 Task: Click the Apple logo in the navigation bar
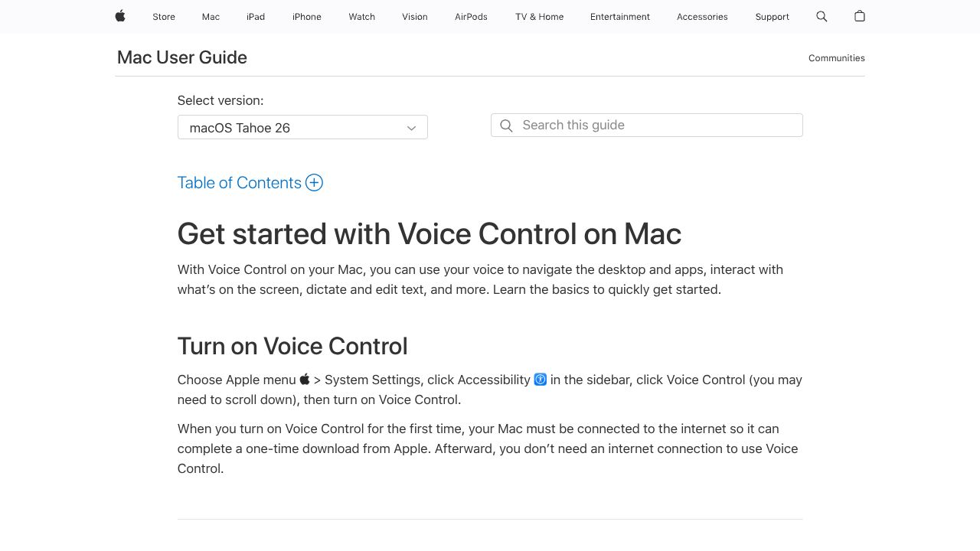tap(119, 16)
